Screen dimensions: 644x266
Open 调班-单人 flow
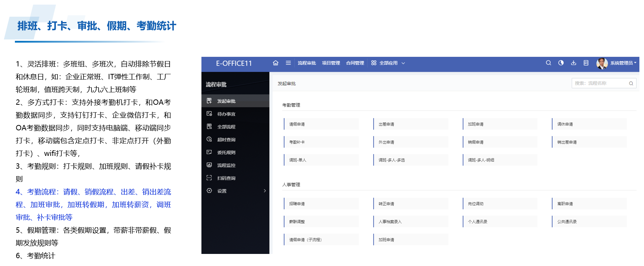321,160
